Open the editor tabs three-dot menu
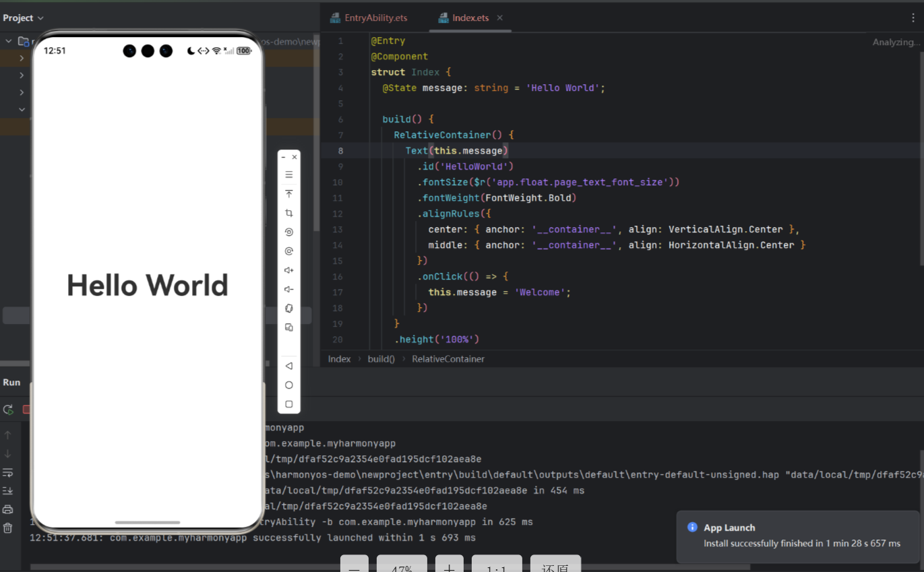Image resolution: width=924 pixels, height=572 pixels. point(914,18)
